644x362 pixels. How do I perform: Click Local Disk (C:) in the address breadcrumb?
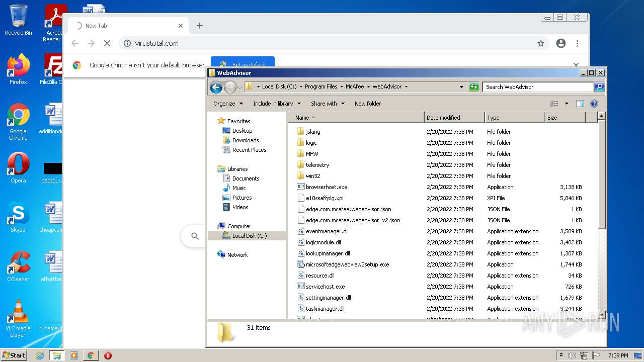[279, 87]
